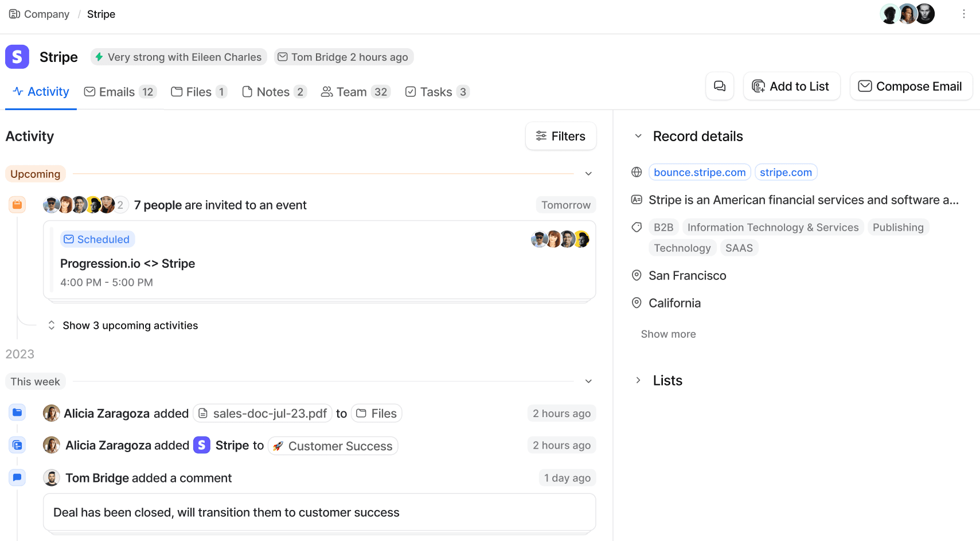
Task: Open the Compose Email button
Action: [911, 86]
